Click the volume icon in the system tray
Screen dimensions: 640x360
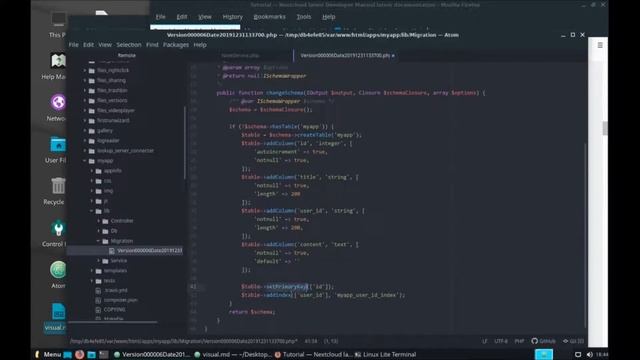coord(589,354)
